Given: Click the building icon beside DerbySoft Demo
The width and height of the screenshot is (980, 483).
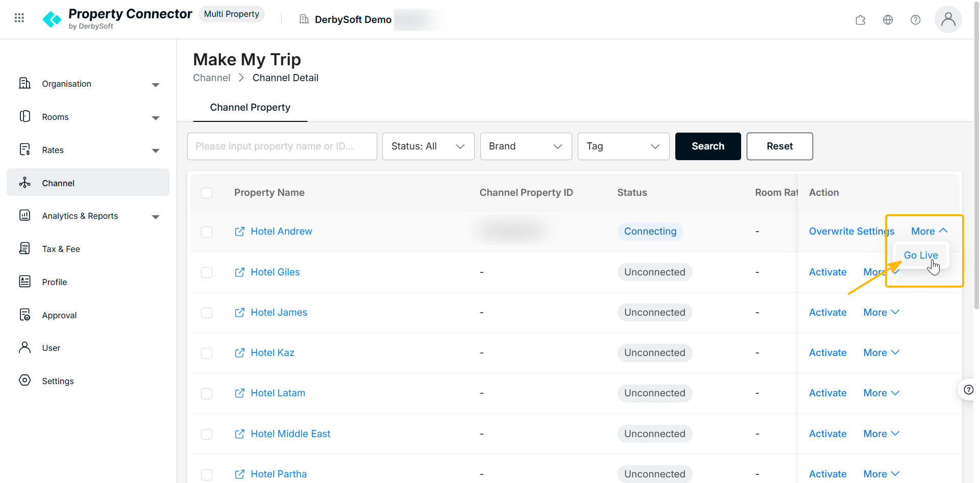Looking at the screenshot, I should coord(304,19).
